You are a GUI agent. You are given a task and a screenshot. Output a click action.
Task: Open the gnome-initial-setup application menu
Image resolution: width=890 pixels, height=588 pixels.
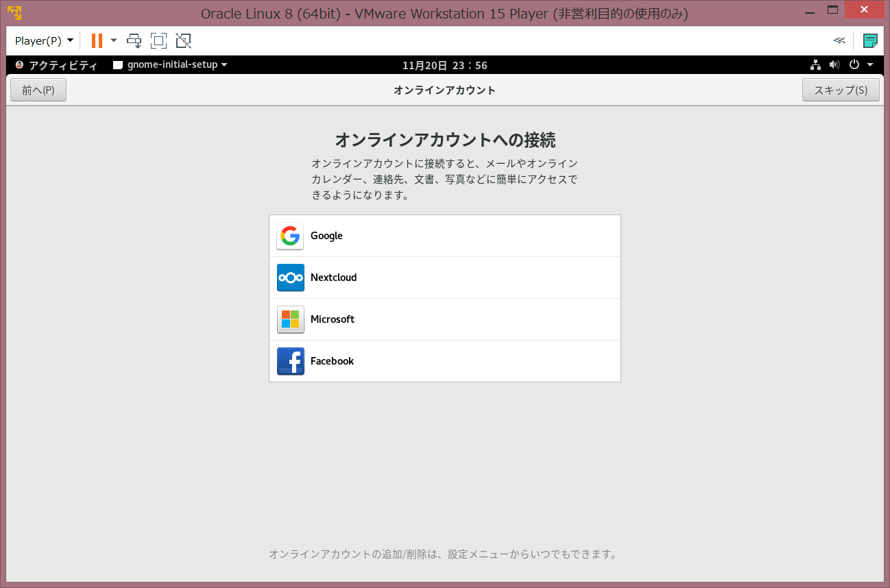[x=170, y=65]
